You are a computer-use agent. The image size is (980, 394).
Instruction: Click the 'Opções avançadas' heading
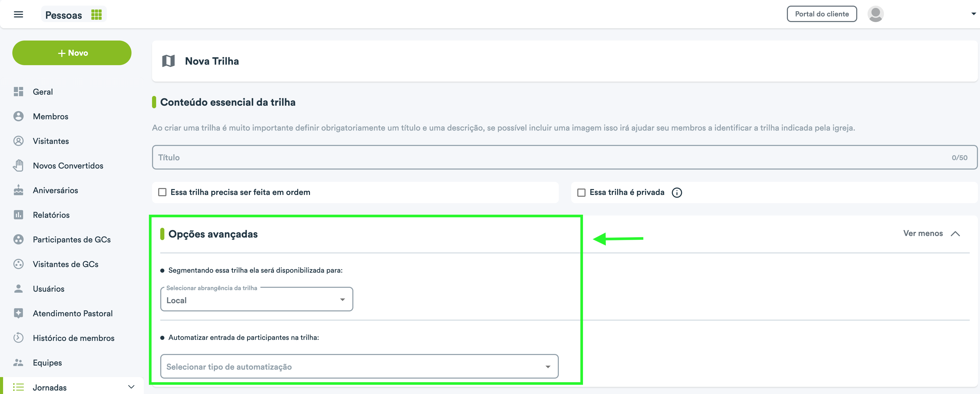coord(213,234)
